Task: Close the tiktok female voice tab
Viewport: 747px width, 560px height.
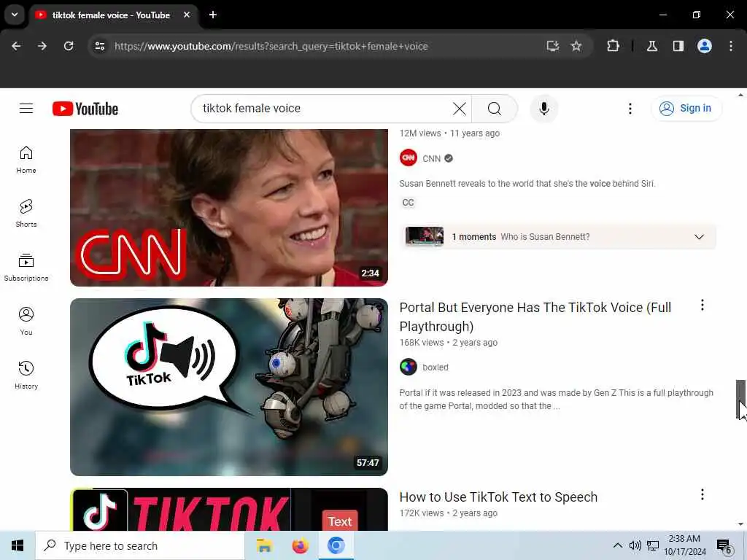Action: (x=187, y=15)
